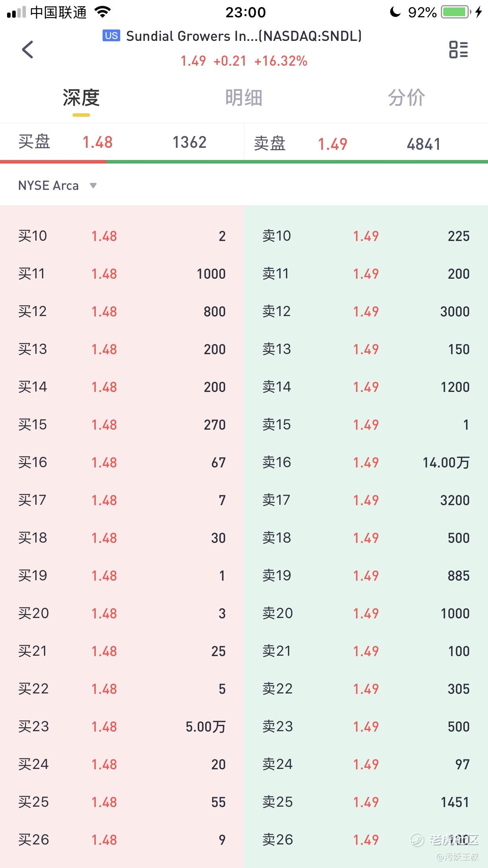Select the 买11 row with 1000 shares
The height and width of the screenshot is (868, 488).
(x=122, y=274)
